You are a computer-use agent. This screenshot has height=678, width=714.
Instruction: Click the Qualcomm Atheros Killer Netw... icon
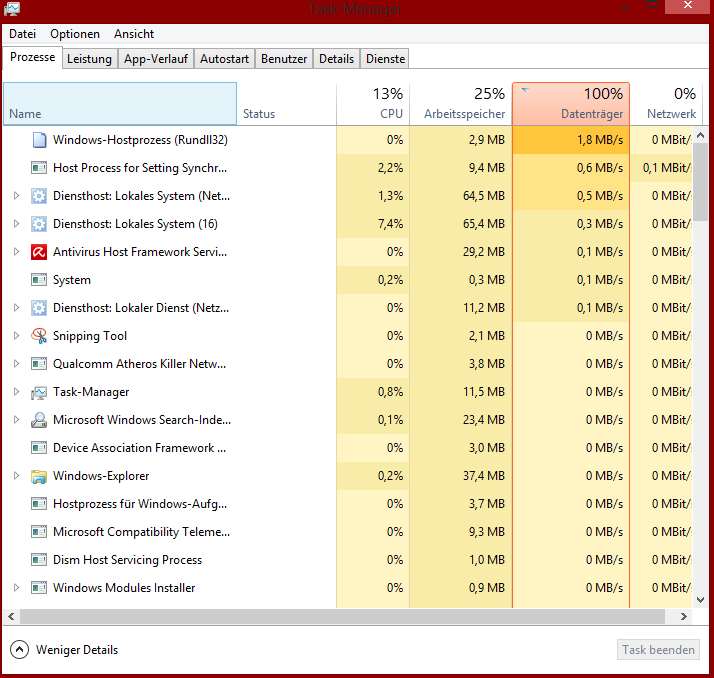click(x=39, y=364)
